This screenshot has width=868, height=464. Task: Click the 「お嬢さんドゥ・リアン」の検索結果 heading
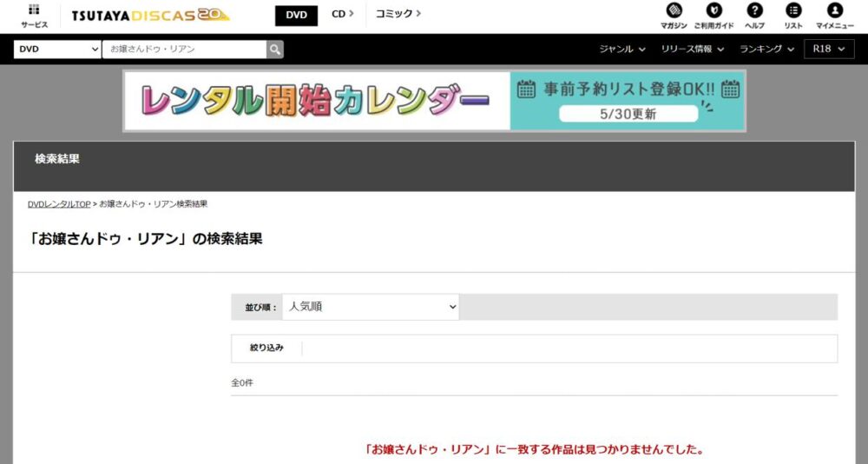pyautogui.click(x=145, y=239)
